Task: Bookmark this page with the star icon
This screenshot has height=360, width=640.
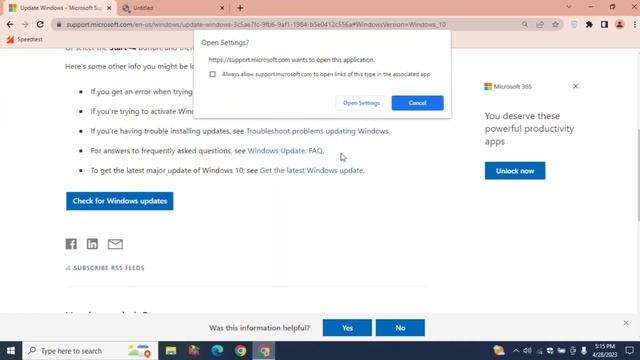Action: (555, 24)
